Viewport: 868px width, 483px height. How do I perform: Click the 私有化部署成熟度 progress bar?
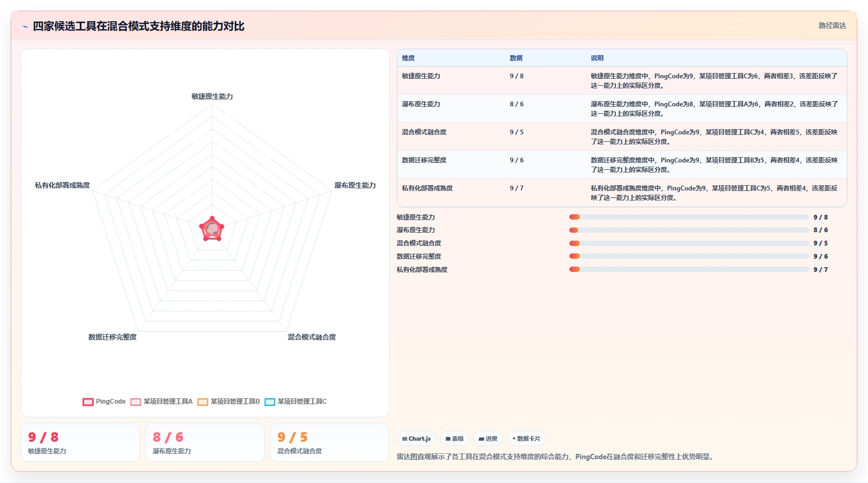pos(689,269)
